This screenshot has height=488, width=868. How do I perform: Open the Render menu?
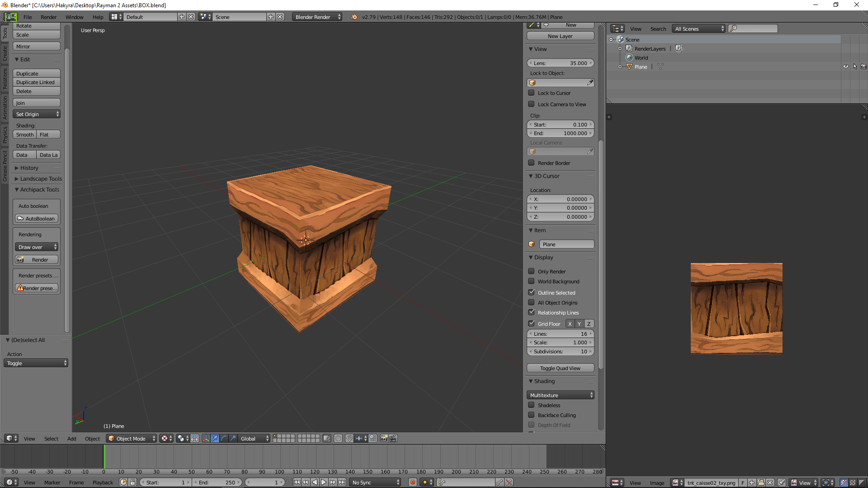[48, 17]
